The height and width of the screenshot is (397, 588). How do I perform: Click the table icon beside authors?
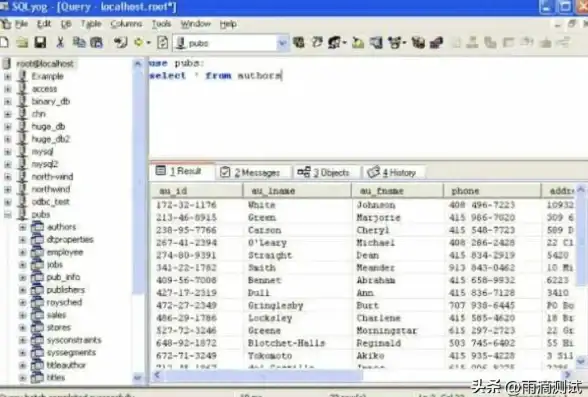37,227
